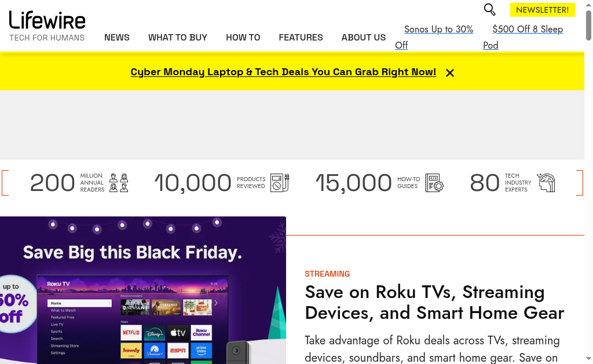
Task: Click the products reviewed multimeter icon
Action: (280, 183)
